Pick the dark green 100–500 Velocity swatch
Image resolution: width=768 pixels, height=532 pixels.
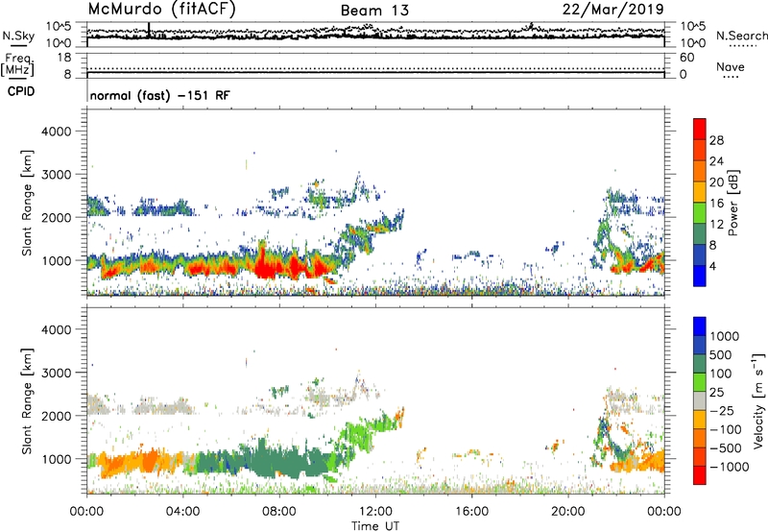(700, 364)
